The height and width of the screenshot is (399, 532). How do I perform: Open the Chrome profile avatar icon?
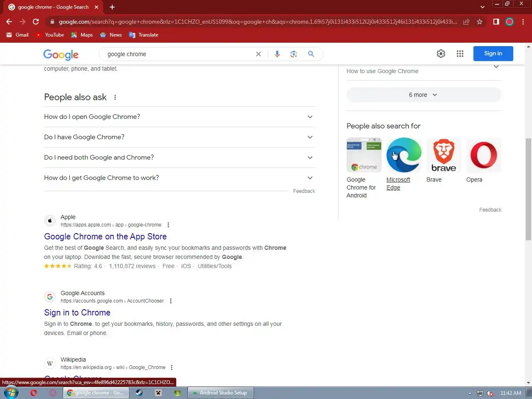coord(510,22)
